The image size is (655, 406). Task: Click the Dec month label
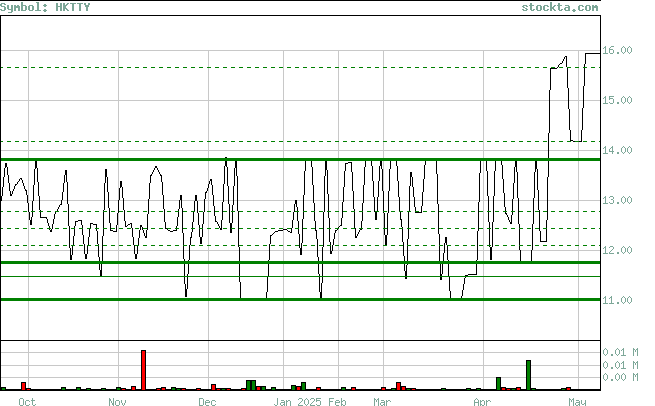click(x=207, y=402)
